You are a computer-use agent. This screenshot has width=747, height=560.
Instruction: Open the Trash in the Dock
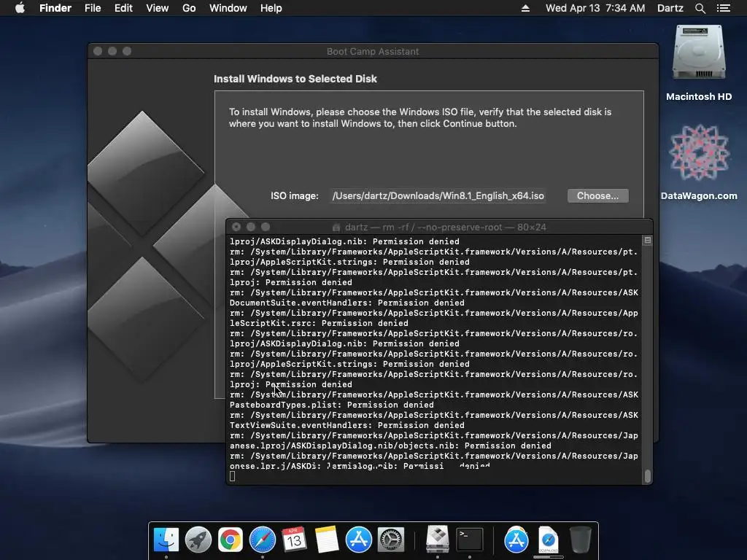click(x=580, y=540)
